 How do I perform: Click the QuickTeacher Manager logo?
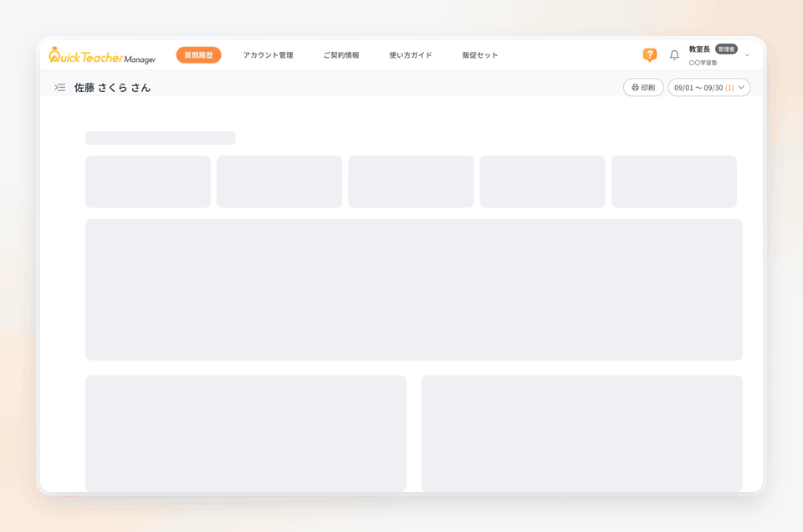(x=102, y=55)
